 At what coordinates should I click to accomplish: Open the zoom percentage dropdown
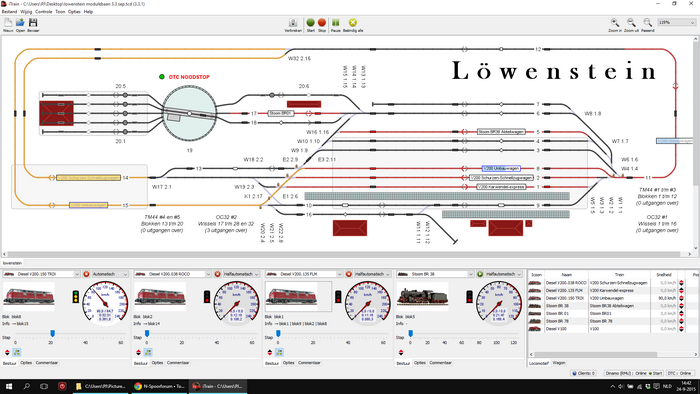point(676,22)
